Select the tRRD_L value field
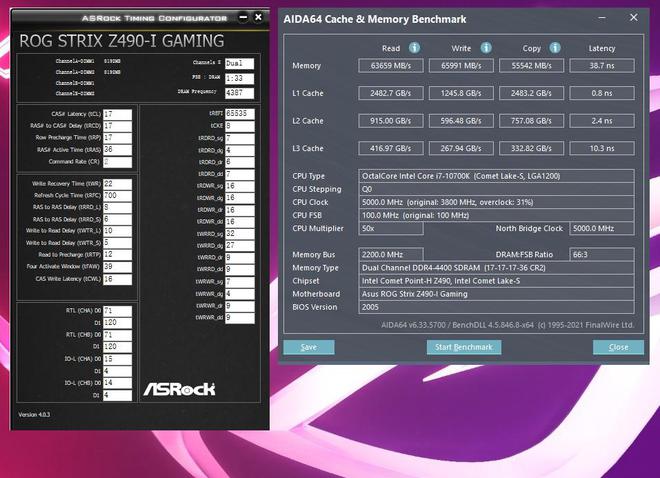 click(117, 207)
